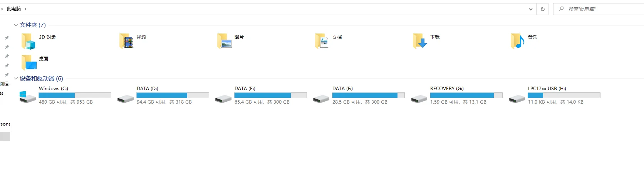Select the 下载 folder icon
This screenshot has height=181, width=644.
[x=420, y=41]
